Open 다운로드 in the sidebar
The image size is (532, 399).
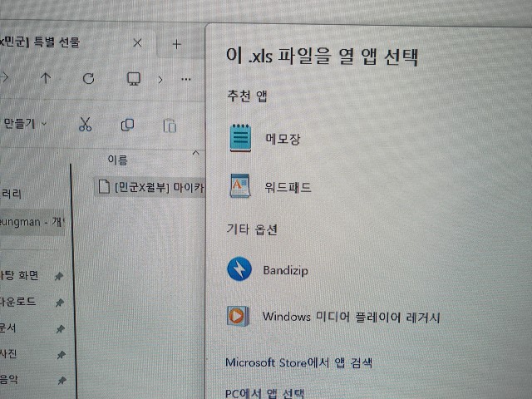(x=17, y=301)
